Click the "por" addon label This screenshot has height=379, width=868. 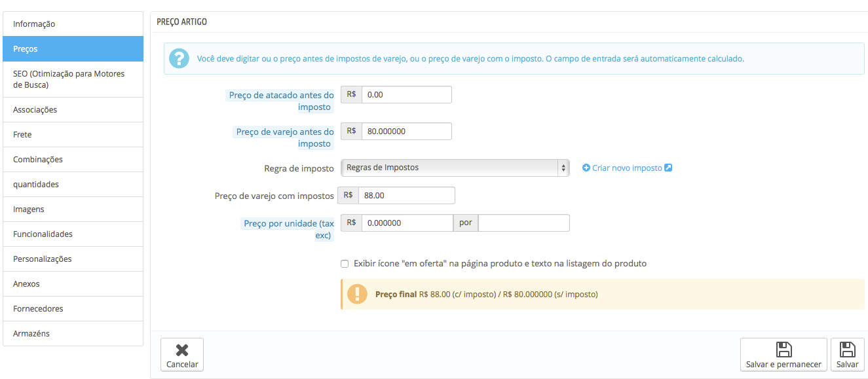[x=466, y=223]
